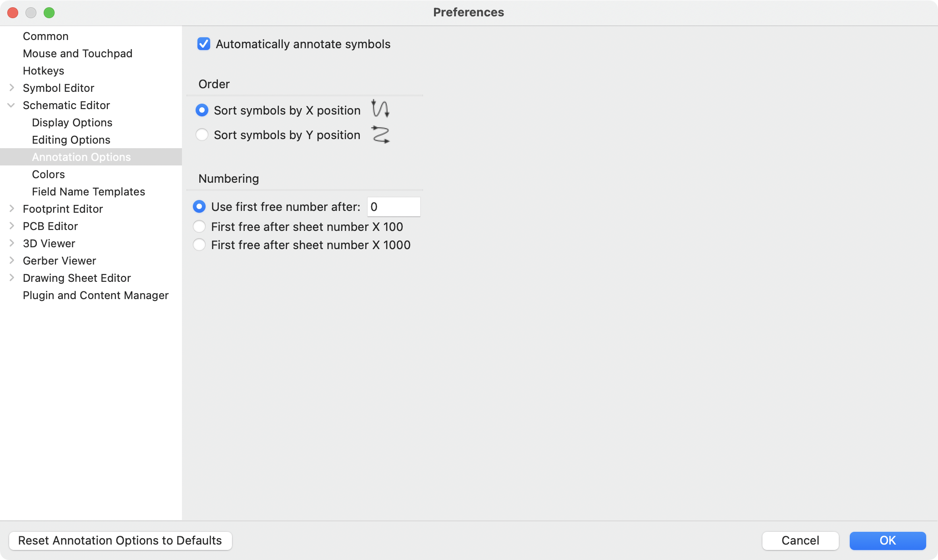Collapse the Schematic Editor tree section
The image size is (938, 560).
point(12,105)
